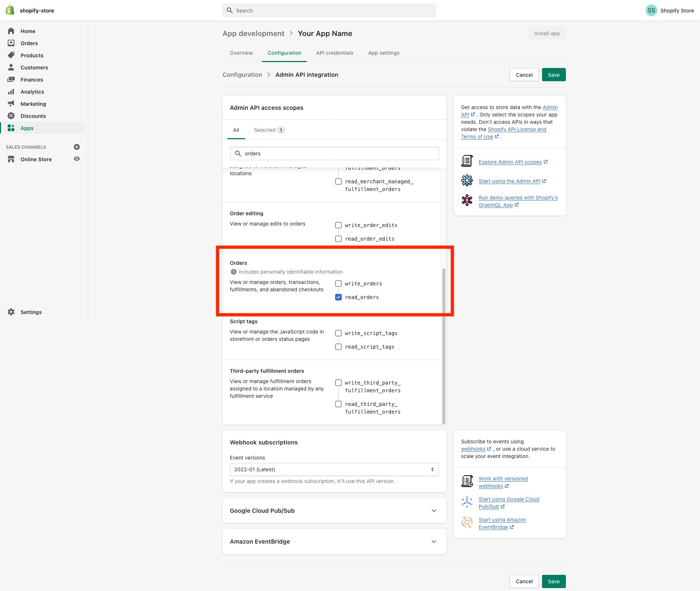Expand the Google Cloud Pub/Sub section
This screenshot has width=700, height=591.
coord(334,511)
